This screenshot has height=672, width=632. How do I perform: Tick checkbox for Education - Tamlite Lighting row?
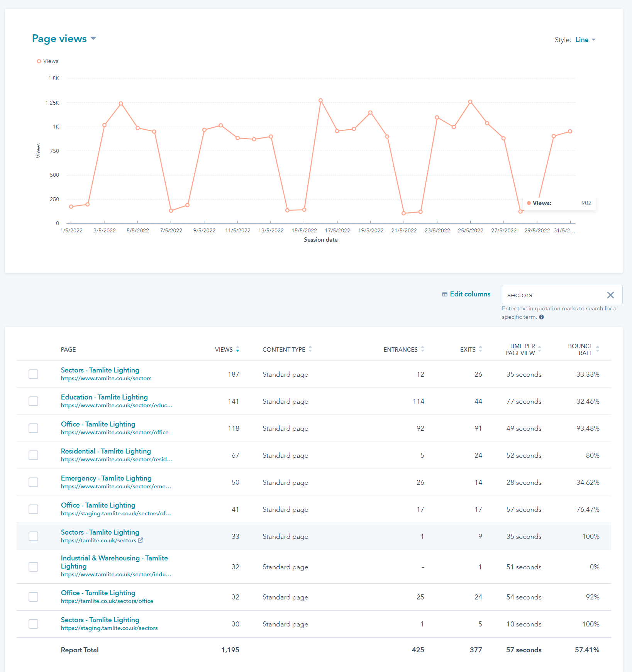pos(34,401)
